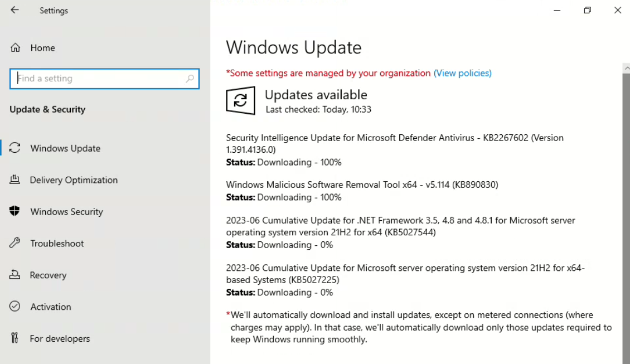Close the Settings window
This screenshot has height=364, width=630.
617,10
